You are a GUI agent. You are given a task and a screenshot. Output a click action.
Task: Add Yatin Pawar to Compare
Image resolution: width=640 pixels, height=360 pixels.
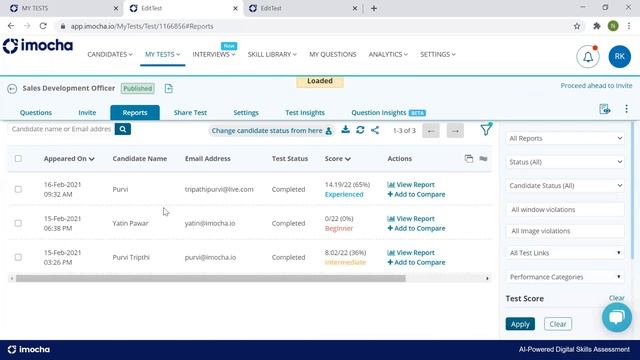click(x=416, y=229)
